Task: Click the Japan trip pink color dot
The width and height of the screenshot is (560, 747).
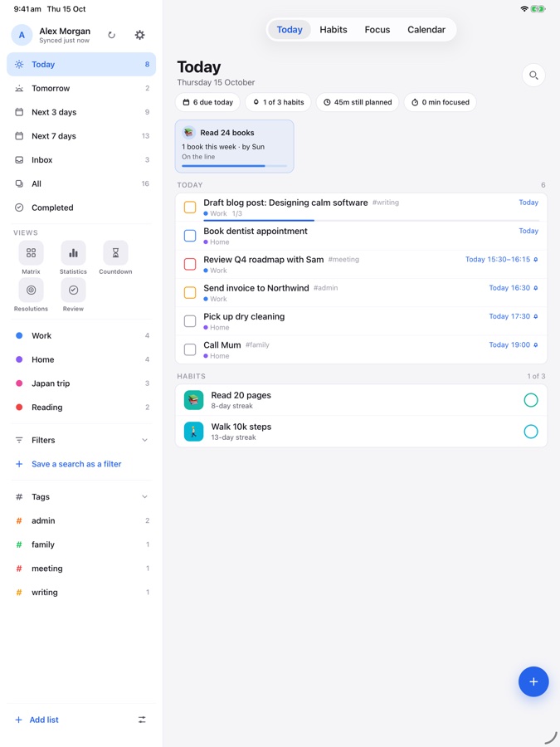Action: coord(19,383)
